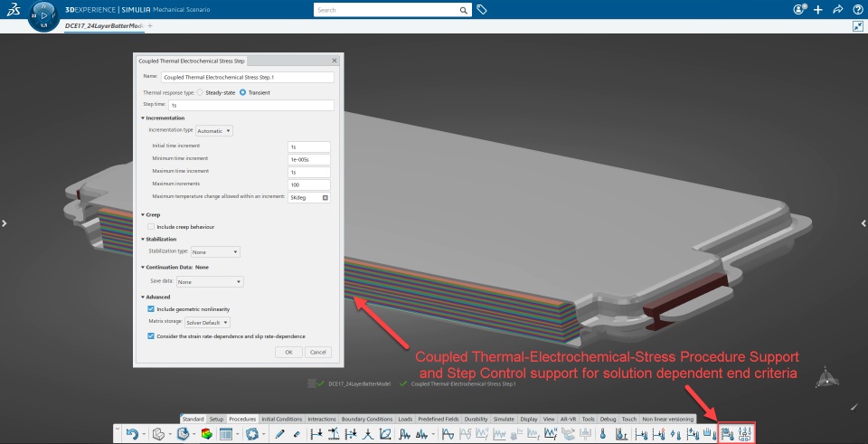
Task: Switch to the Boundary Conditions tab
Action: pyautogui.click(x=367, y=419)
